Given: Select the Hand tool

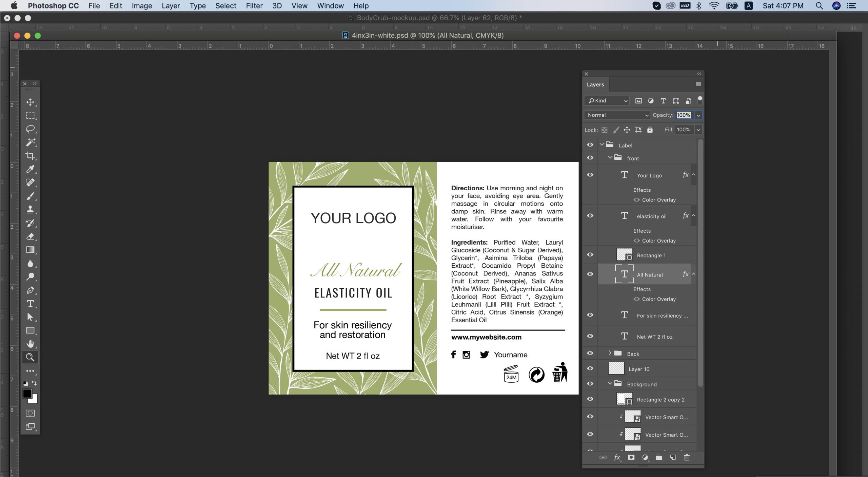Looking at the screenshot, I should [x=30, y=344].
